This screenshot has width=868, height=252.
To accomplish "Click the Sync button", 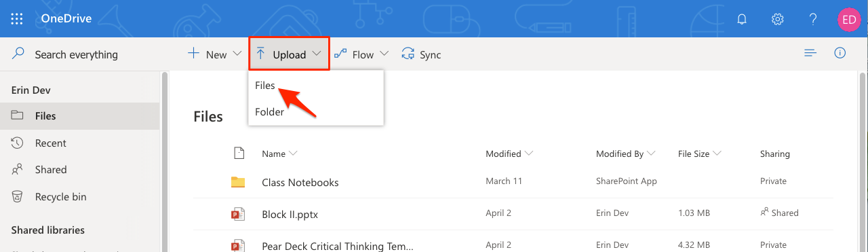I will coord(421,54).
